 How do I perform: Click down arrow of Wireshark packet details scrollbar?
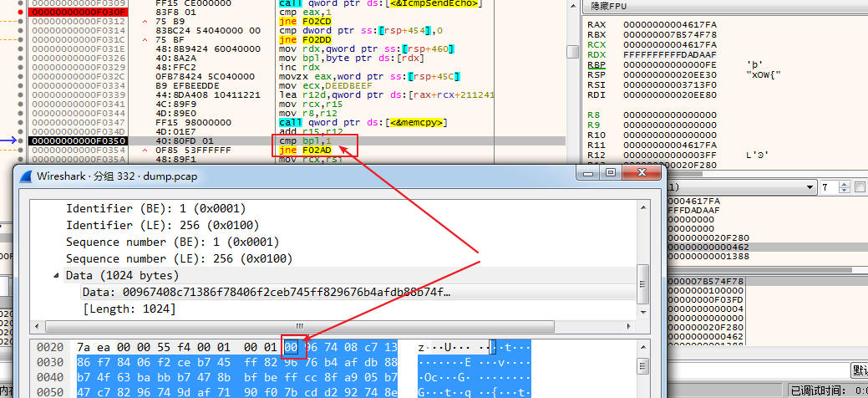[642, 314]
